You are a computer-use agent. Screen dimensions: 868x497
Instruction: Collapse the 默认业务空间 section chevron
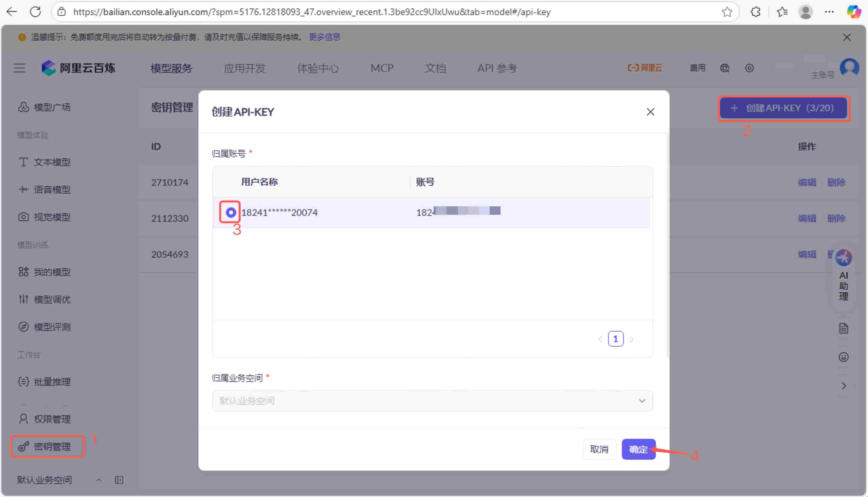point(99,480)
